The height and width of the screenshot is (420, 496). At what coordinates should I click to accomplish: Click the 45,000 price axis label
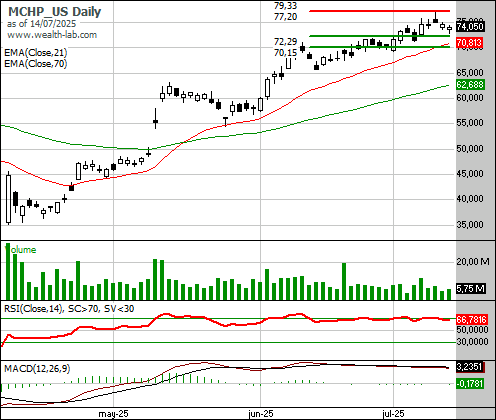click(x=470, y=173)
